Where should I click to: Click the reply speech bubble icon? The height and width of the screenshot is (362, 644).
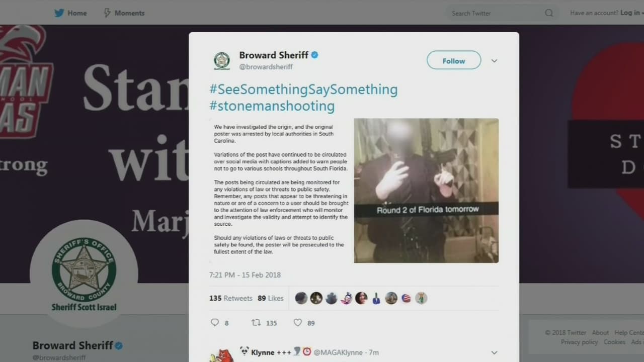point(215,323)
